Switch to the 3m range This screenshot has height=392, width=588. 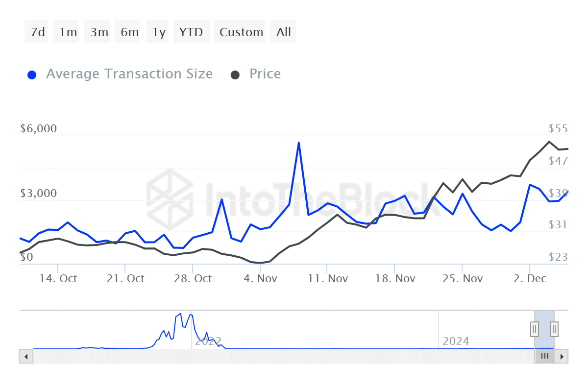pos(98,32)
